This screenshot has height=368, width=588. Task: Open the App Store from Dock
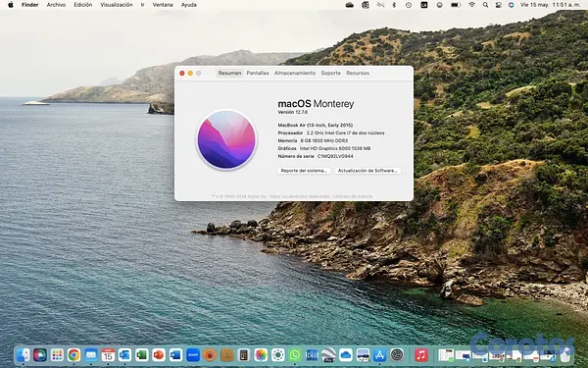click(x=379, y=354)
